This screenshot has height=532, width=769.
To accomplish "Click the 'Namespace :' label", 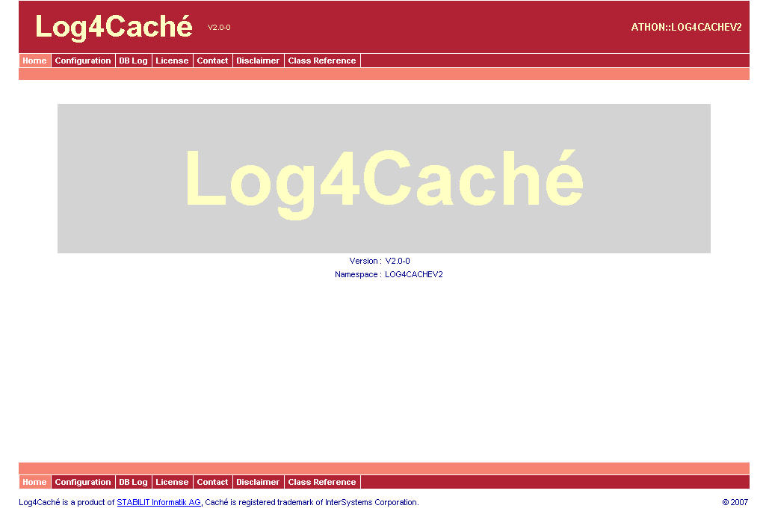I will point(358,274).
